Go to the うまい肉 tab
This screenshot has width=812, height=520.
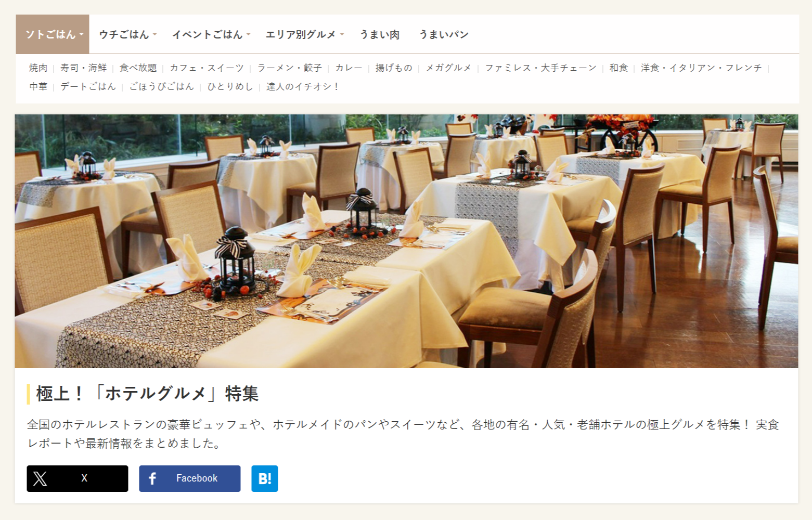point(380,34)
